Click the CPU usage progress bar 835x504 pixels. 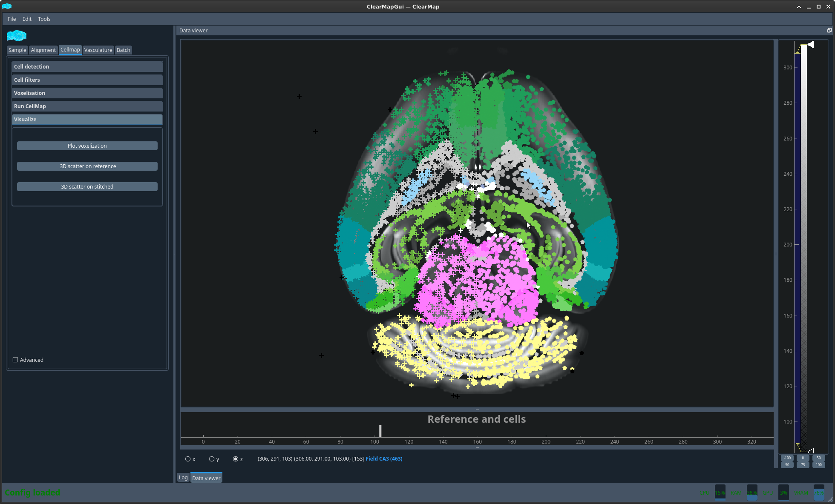(720, 493)
